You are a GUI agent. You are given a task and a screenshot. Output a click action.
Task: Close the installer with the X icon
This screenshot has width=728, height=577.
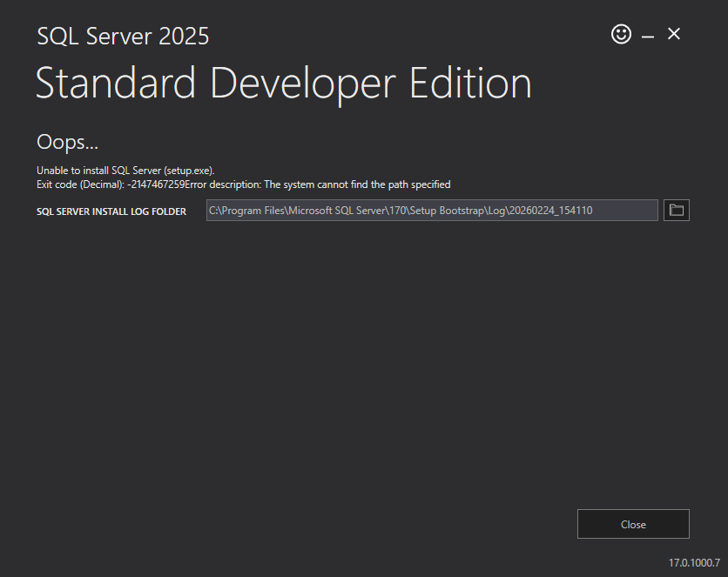674,34
